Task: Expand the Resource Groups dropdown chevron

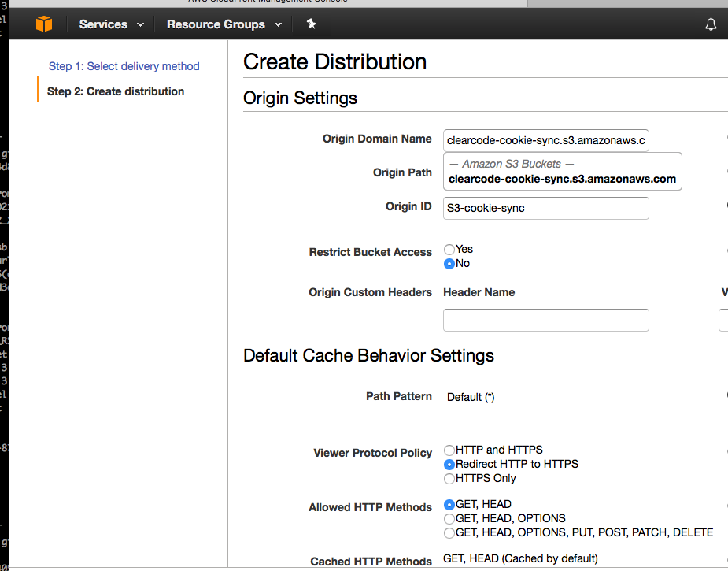Action: [278, 25]
